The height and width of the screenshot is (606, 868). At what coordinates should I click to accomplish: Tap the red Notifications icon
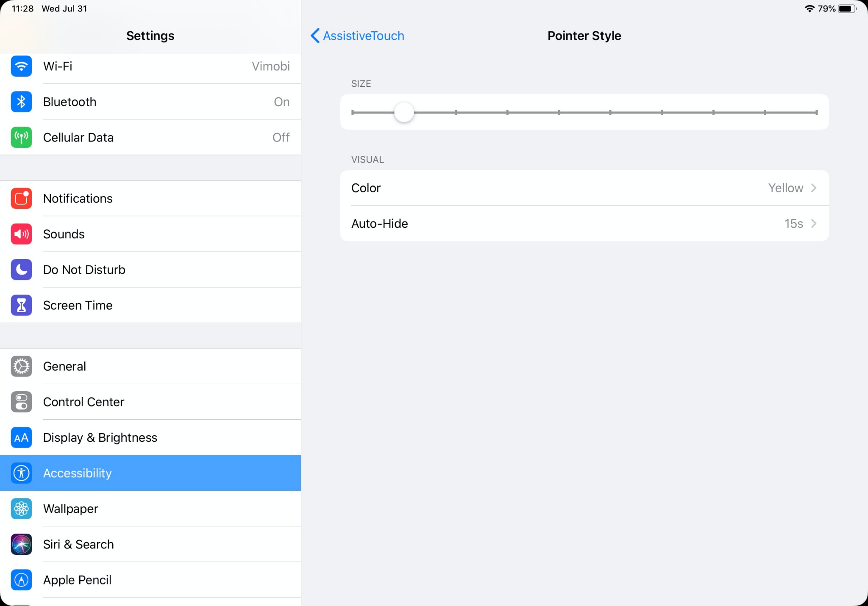21,198
